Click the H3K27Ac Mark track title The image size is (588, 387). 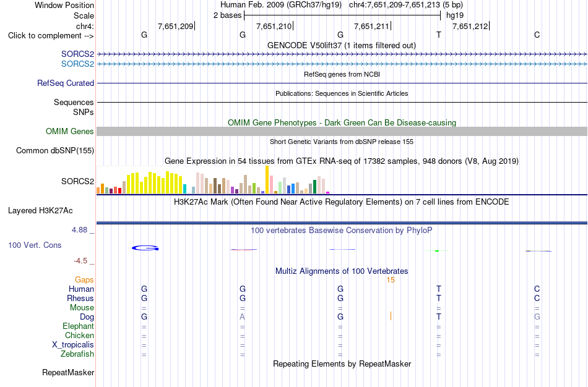click(x=342, y=202)
